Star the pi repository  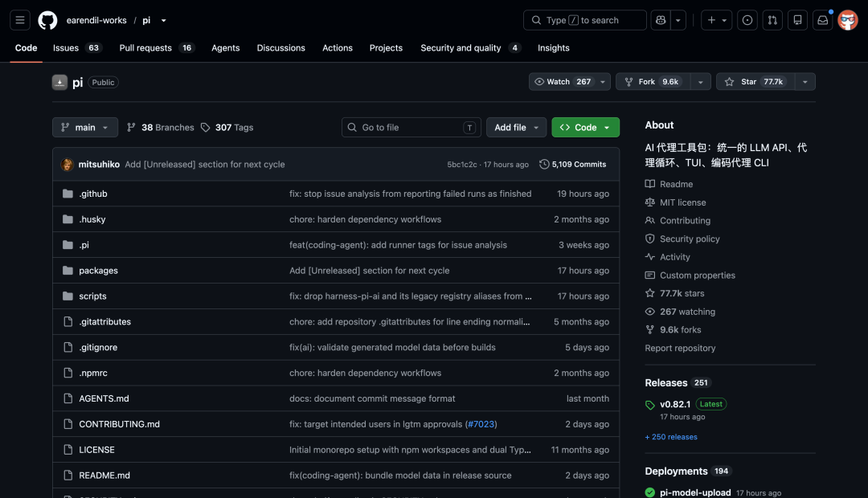tap(755, 82)
